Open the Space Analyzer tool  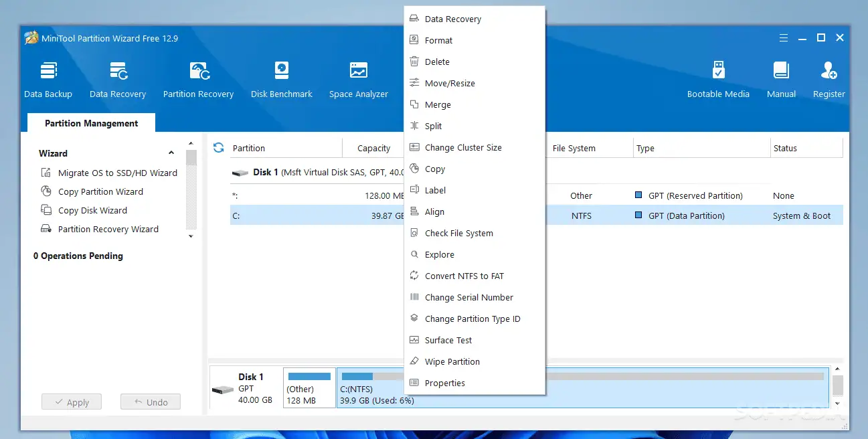[359, 80]
